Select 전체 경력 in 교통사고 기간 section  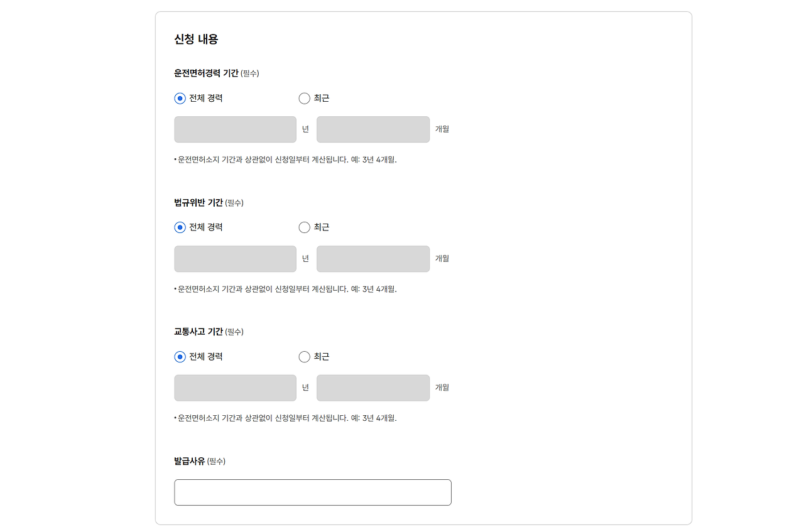pos(180,357)
